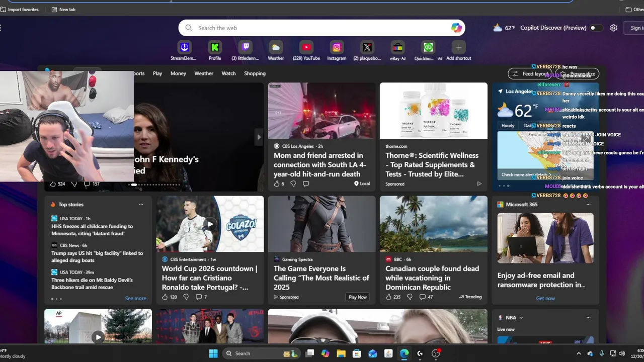The height and width of the screenshot is (362, 644).
Task: Open Trump says US hit big facility headline
Action: [97, 257]
